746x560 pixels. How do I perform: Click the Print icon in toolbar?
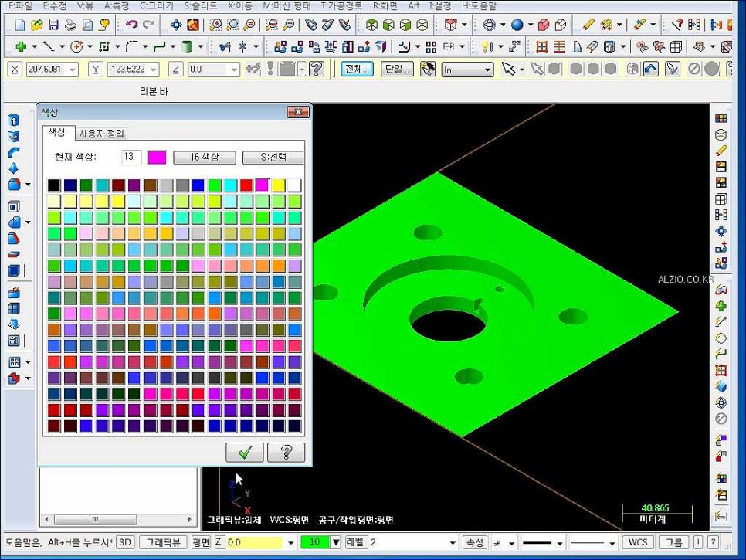(x=70, y=25)
